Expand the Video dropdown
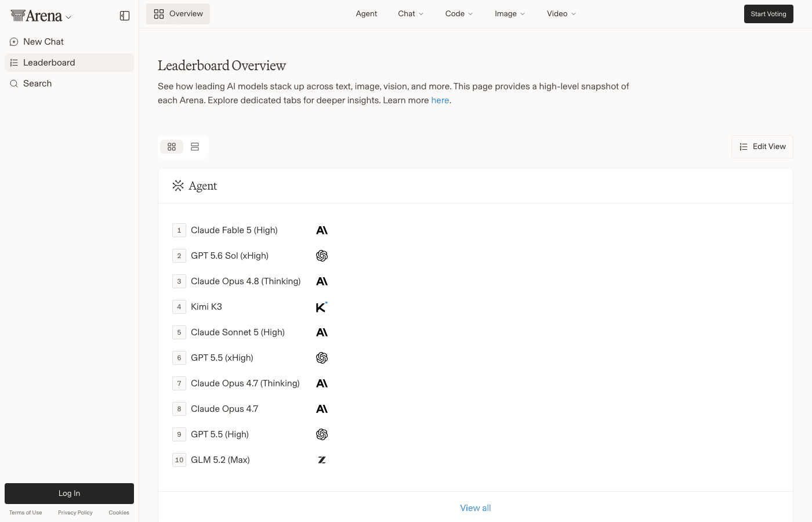 pyautogui.click(x=561, y=14)
